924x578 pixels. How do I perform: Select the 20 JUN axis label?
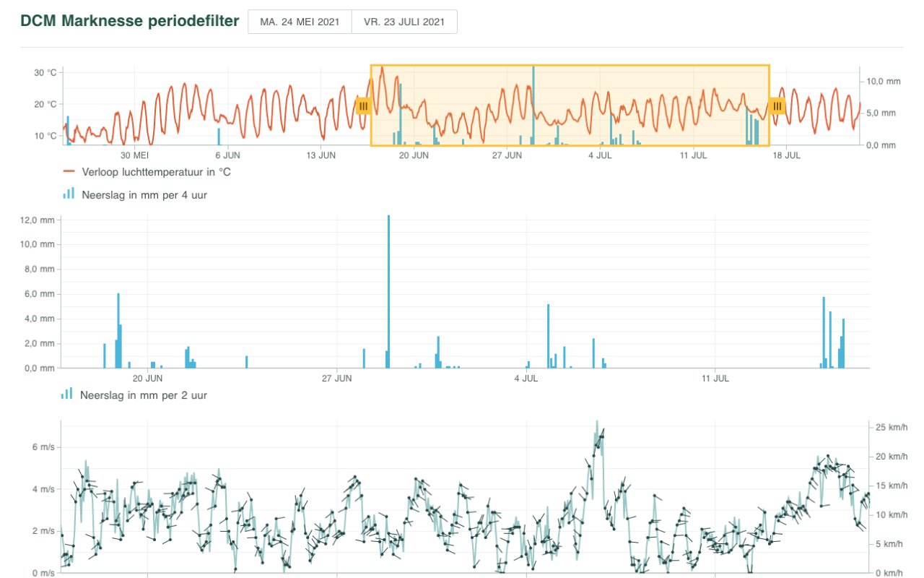click(149, 377)
